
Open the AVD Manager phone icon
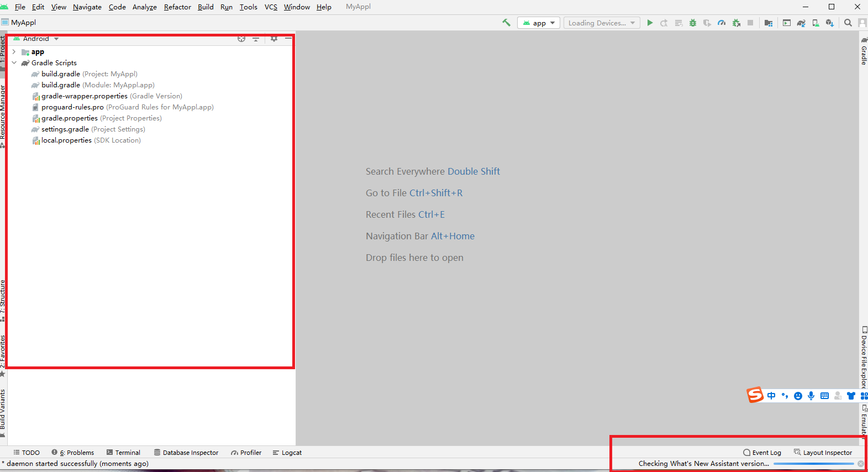[816, 23]
